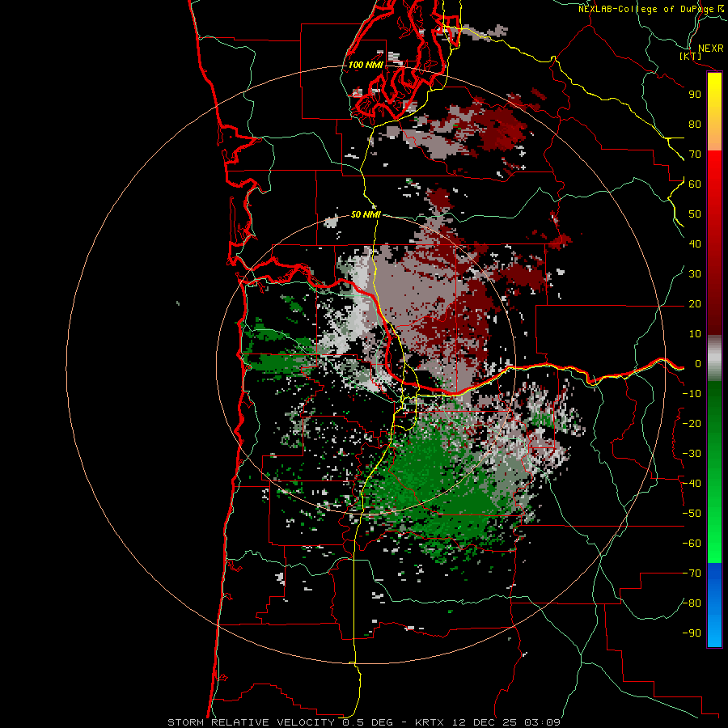This screenshot has height=728, width=728.
Task: Click the blue bottom segment of the color bar
Action: point(714,605)
